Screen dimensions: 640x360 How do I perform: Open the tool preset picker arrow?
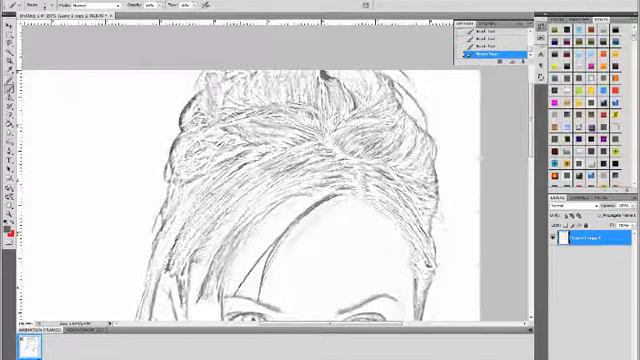[20, 5]
